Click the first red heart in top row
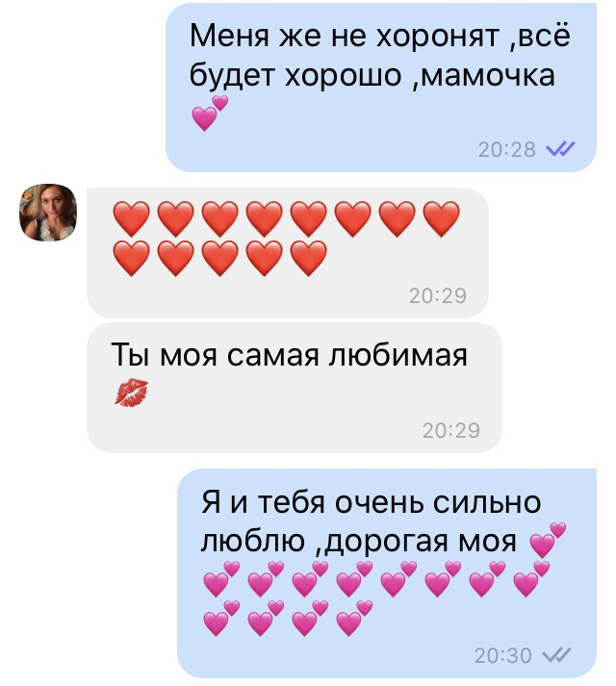The width and height of the screenshot is (616, 686). coord(131,218)
